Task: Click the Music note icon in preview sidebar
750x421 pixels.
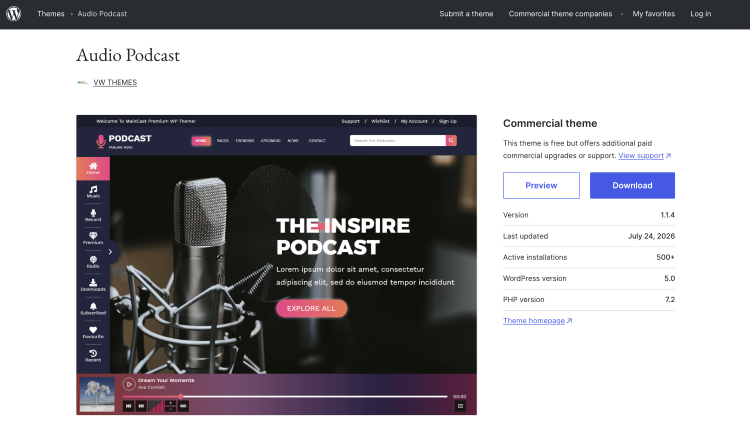Action: click(x=93, y=191)
